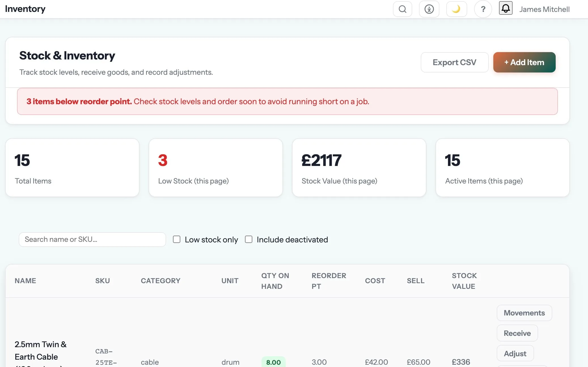Click the QTY ON HAND column header

(x=275, y=281)
